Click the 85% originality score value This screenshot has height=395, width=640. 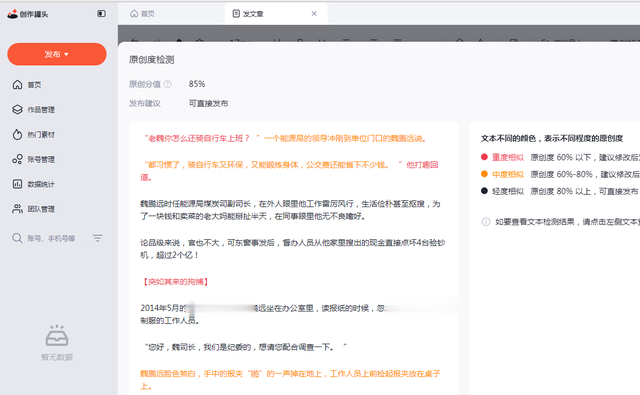[197, 84]
